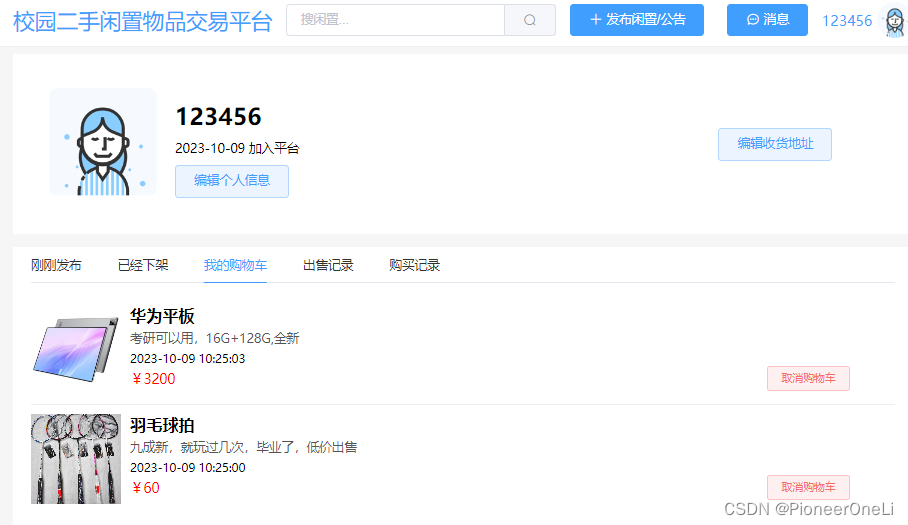This screenshot has width=908, height=525.
Task: Click 取消购物车 for 羽毛球拍
Action: click(808, 487)
